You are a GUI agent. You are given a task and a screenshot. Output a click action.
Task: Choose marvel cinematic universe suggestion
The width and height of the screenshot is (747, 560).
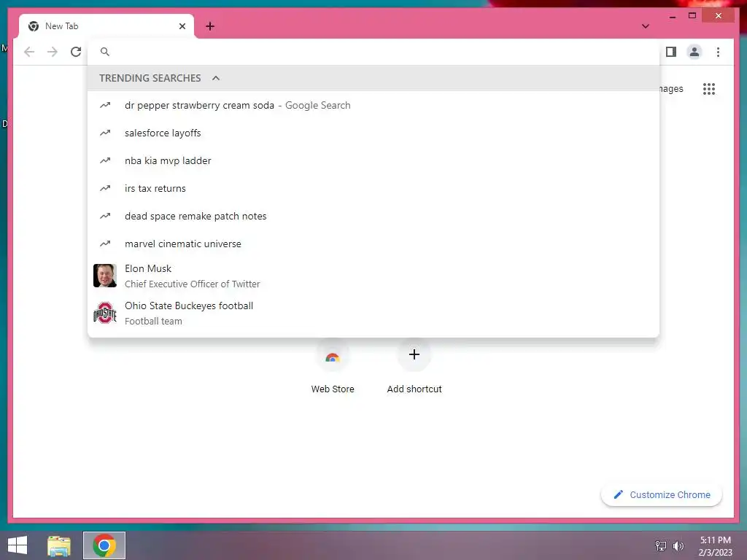click(x=373, y=244)
